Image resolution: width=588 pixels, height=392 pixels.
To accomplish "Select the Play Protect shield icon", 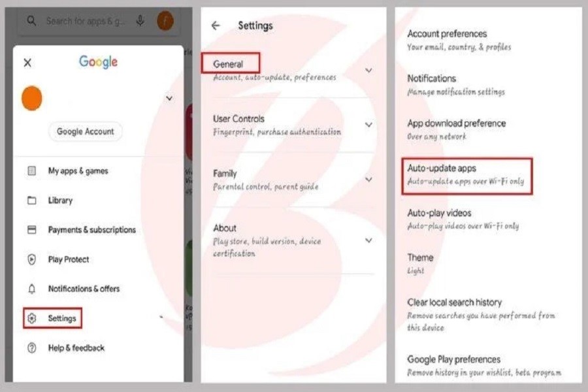I will (32, 259).
